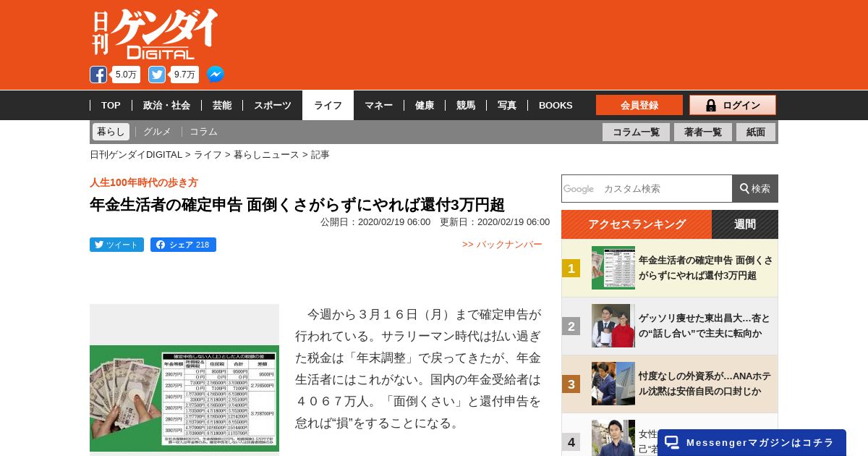Click the 会員登録 button
Viewport: 868px width, 456px height.
[x=639, y=105]
